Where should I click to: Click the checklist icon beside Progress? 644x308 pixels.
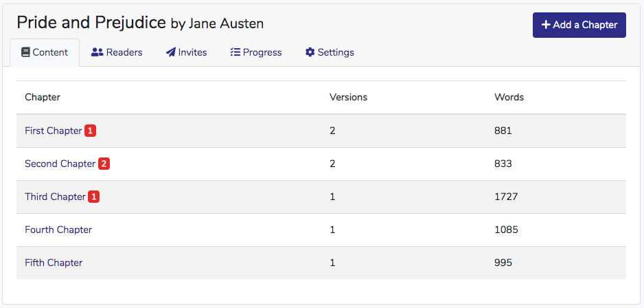(235, 52)
